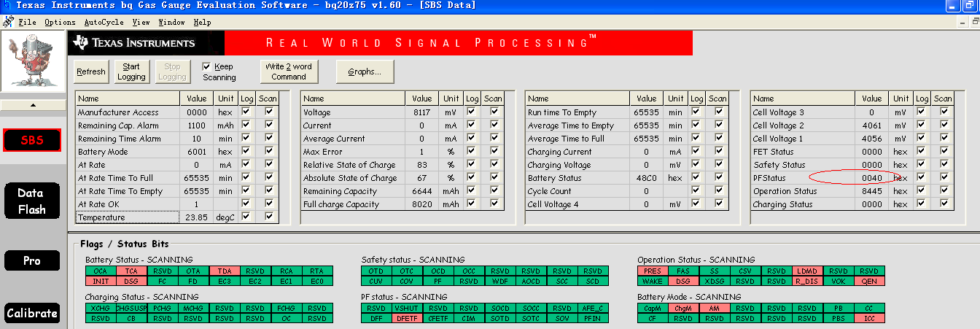Image resolution: width=980 pixels, height=329 pixels.
Task: Select the Operation Status value 8445
Action: [872, 191]
